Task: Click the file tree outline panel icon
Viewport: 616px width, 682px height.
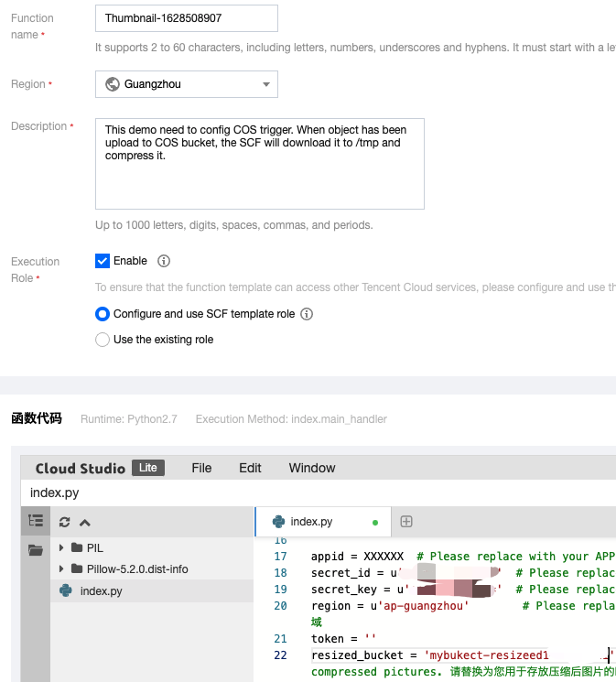Action: point(36,521)
